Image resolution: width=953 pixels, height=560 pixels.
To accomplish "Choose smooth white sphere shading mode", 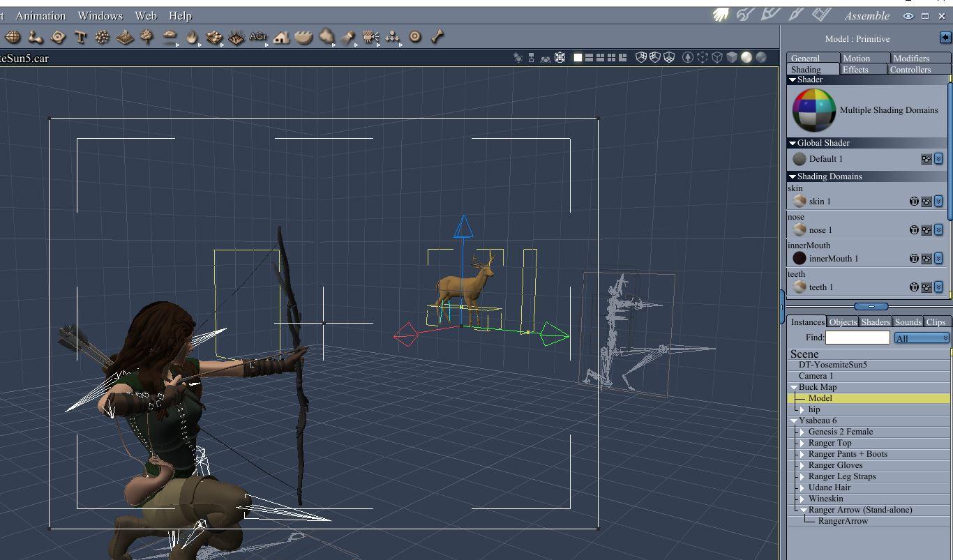I will (x=746, y=58).
